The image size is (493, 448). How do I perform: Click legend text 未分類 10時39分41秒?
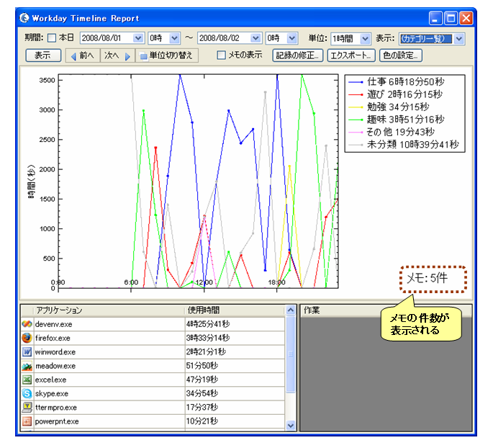point(413,145)
